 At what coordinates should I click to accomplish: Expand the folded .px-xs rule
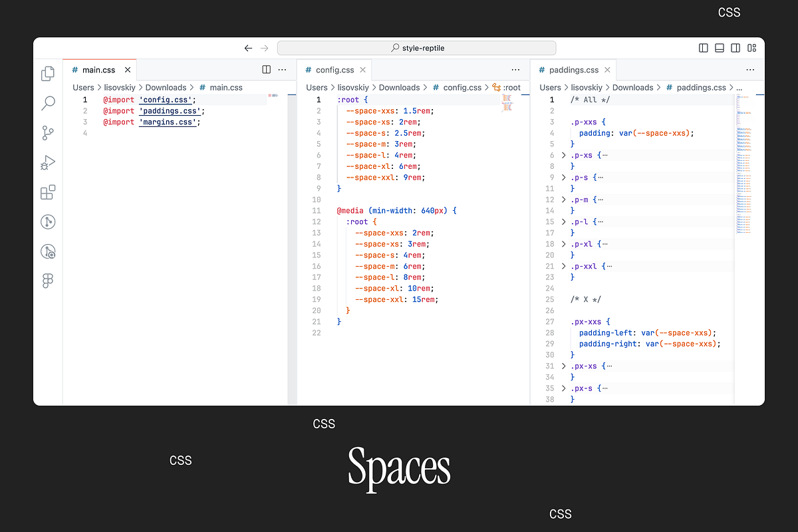pos(564,366)
